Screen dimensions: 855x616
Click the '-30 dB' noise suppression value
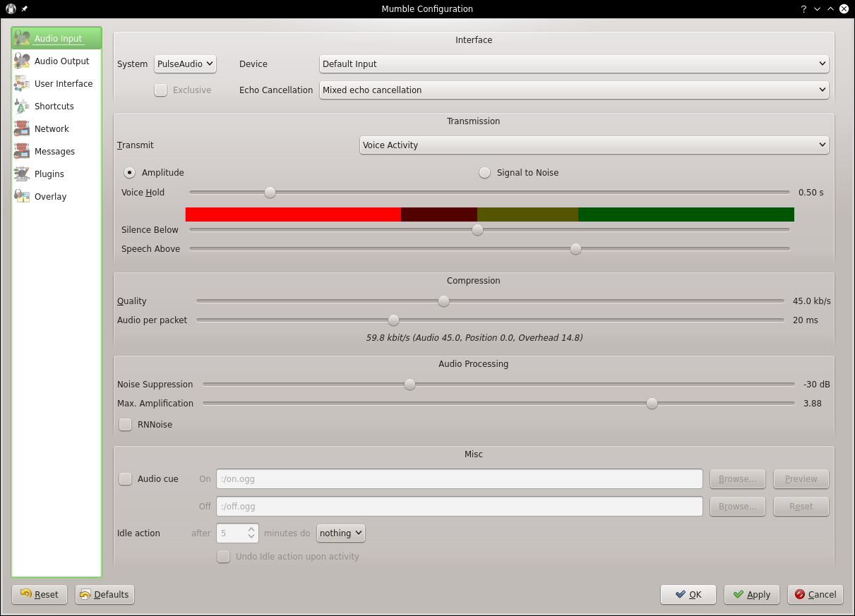(817, 385)
